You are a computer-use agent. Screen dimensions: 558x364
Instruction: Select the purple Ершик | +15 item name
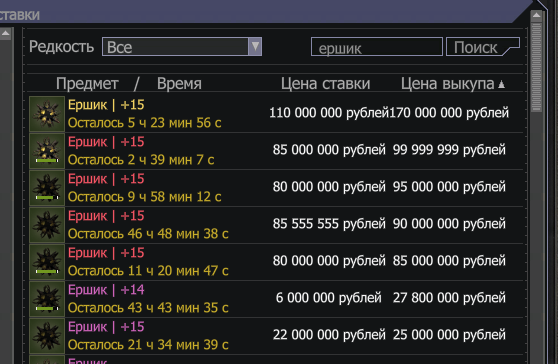(x=106, y=327)
